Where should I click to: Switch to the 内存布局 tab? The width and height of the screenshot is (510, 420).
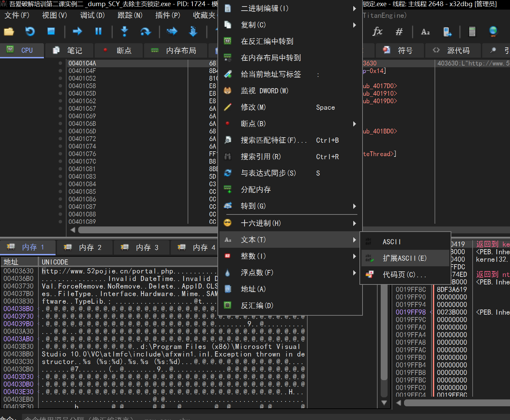[x=176, y=50]
